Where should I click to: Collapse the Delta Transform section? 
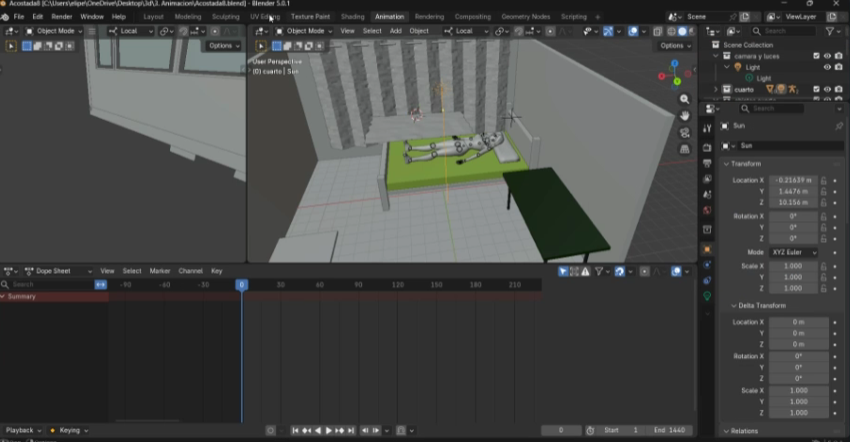760,305
